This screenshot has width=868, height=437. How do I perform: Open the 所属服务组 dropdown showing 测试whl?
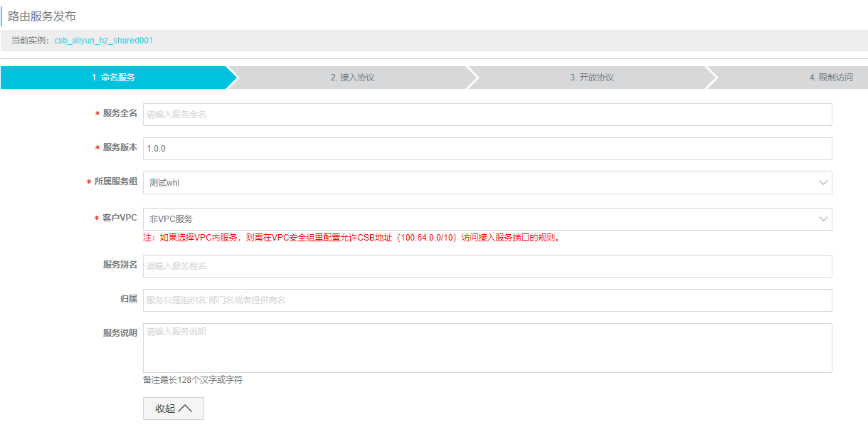(x=487, y=183)
